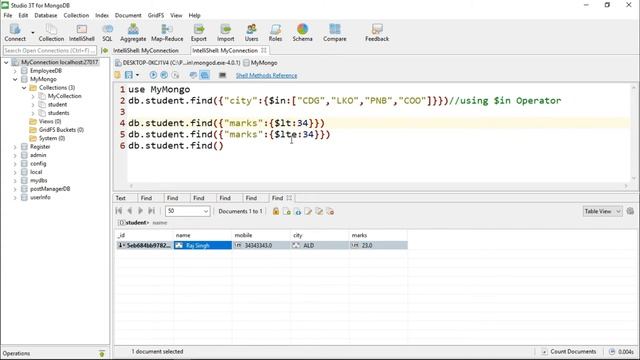640x360 pixels.
Task: Click the Feedback toolbar icon
Action: (x=377, y=32)
